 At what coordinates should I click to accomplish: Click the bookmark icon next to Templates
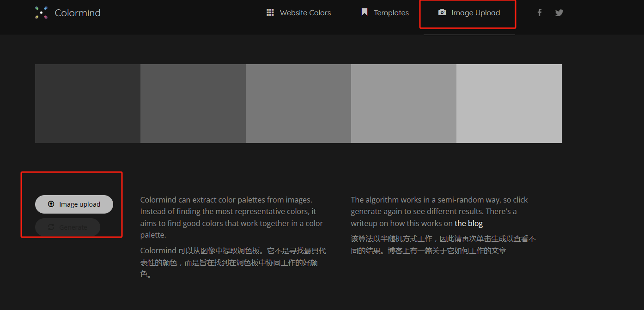tap(365, 12)
